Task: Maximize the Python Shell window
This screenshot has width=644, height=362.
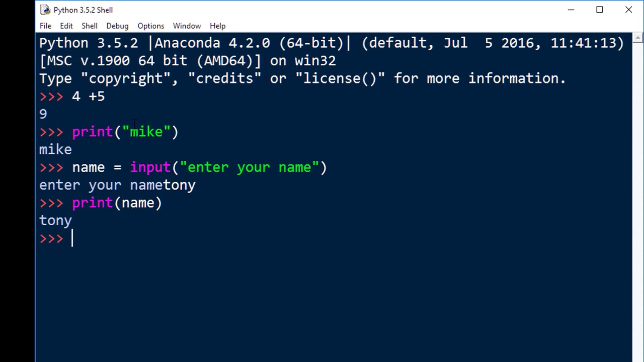Action: (600, 10)
